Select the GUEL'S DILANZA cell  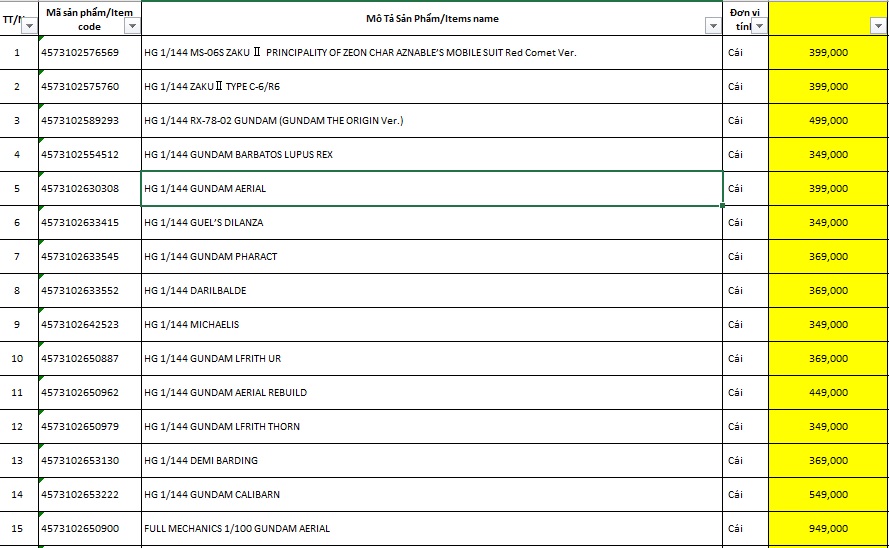(431, 223)
